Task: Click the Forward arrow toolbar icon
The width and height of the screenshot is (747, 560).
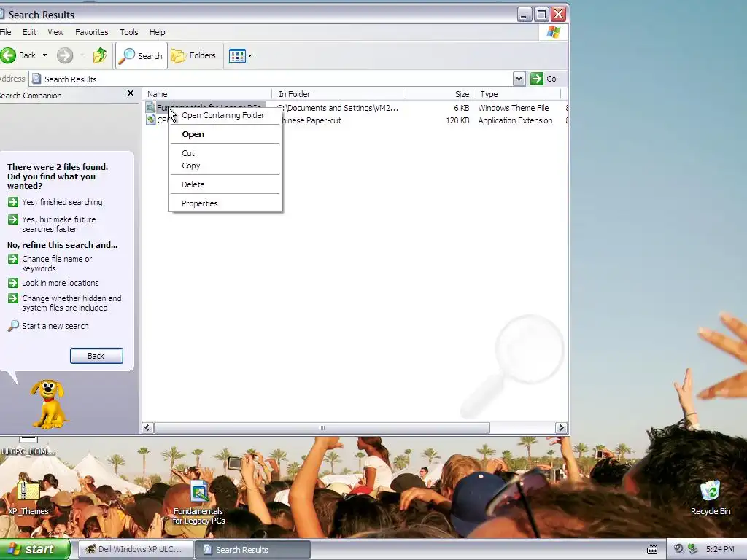Action: [65, 55]
